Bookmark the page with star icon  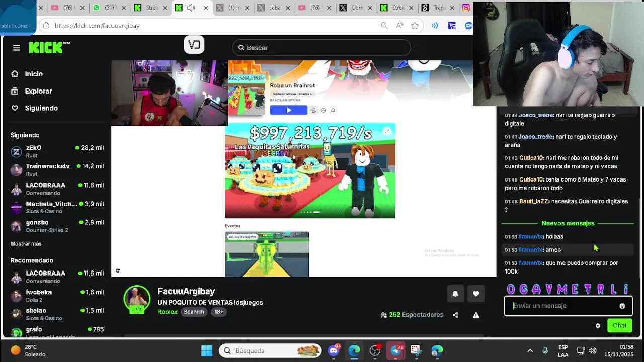[415, 26]
